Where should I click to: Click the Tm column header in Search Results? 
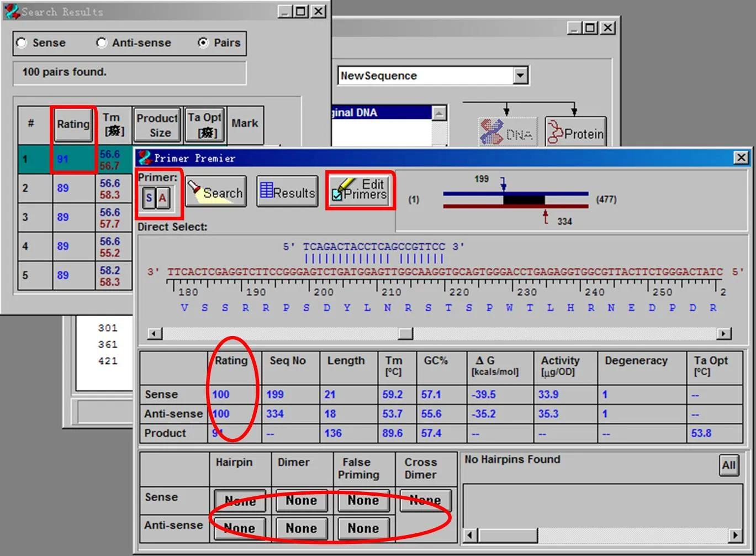coord(114,124)
